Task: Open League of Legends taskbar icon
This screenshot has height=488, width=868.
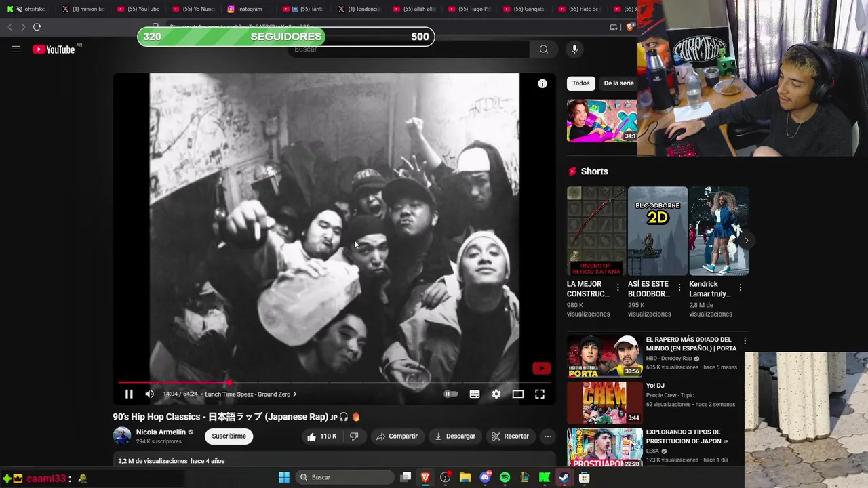Action: pyautogui.click(x=524, y=477)
